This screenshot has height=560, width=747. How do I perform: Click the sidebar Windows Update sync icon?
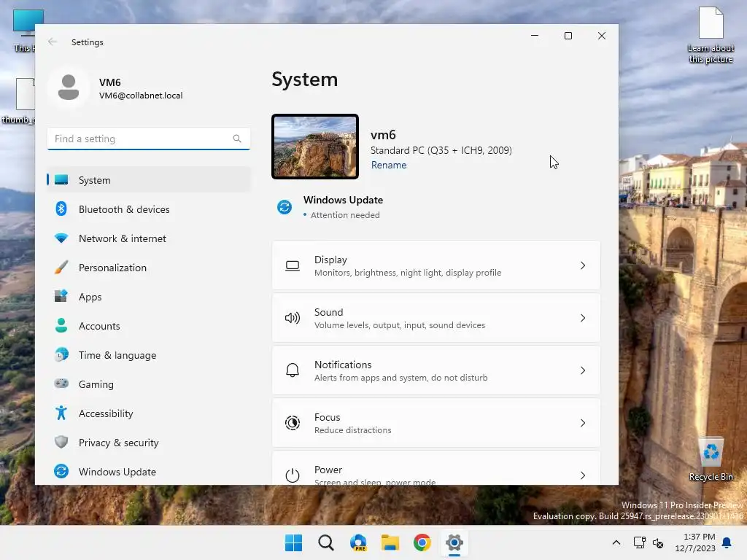tap(61, 471)
